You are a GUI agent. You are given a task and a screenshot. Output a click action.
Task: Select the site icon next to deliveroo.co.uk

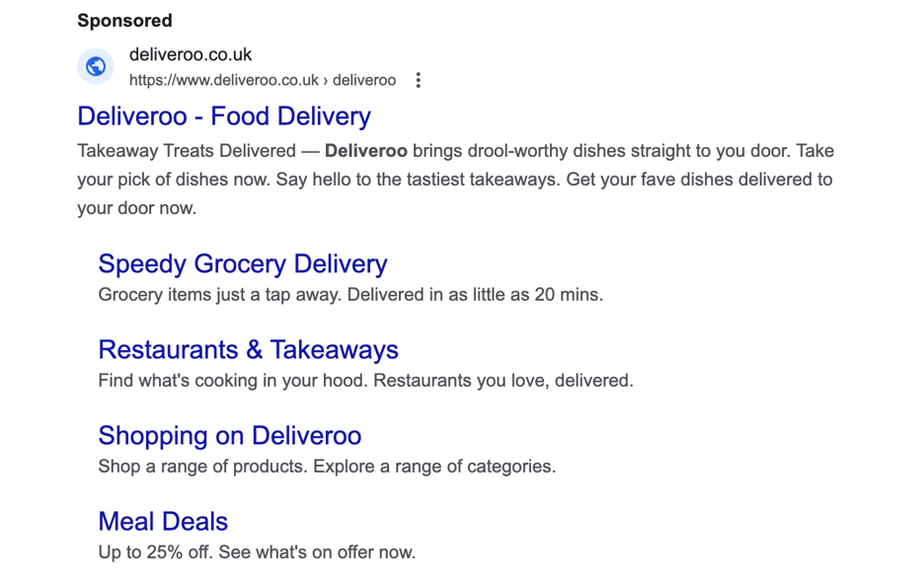point(95,66)
